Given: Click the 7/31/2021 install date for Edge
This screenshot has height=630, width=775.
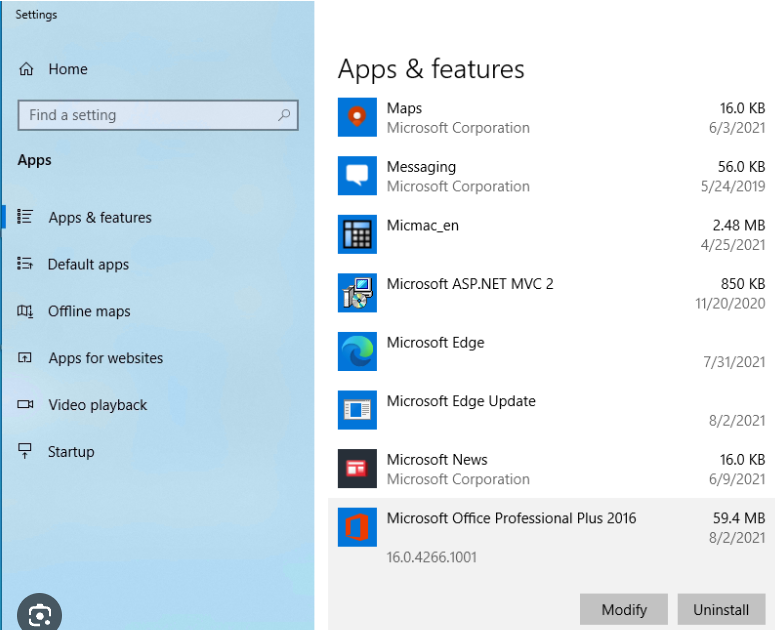Looking at the screenshot, I should point(734,362).
